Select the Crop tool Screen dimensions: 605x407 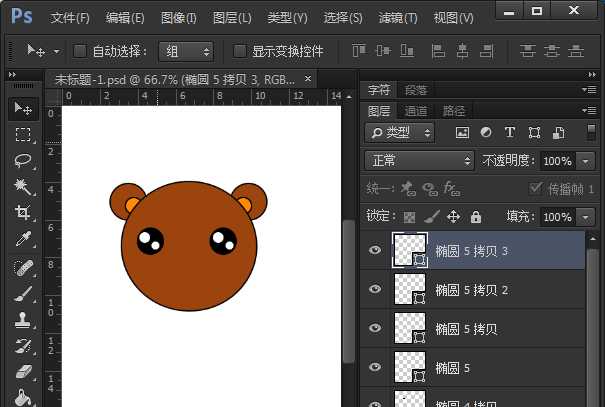point(23,213)
